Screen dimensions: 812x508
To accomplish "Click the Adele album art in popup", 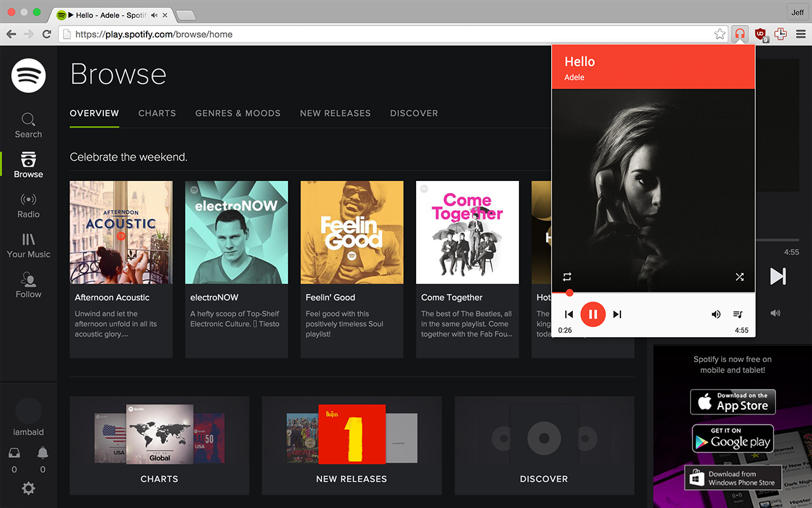I will (x=653, y=190).
